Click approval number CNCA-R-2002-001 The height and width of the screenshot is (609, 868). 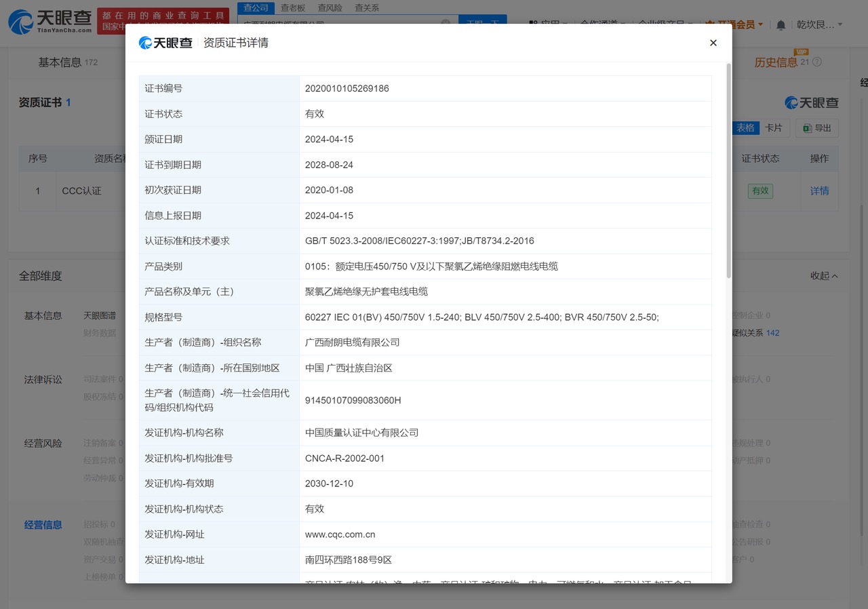[x=344, y=458]
